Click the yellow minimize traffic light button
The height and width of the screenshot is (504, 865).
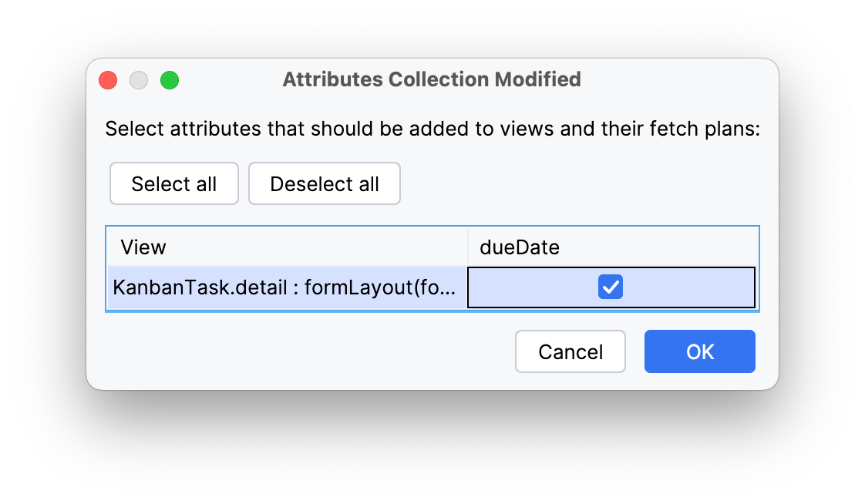click(138, 79)
